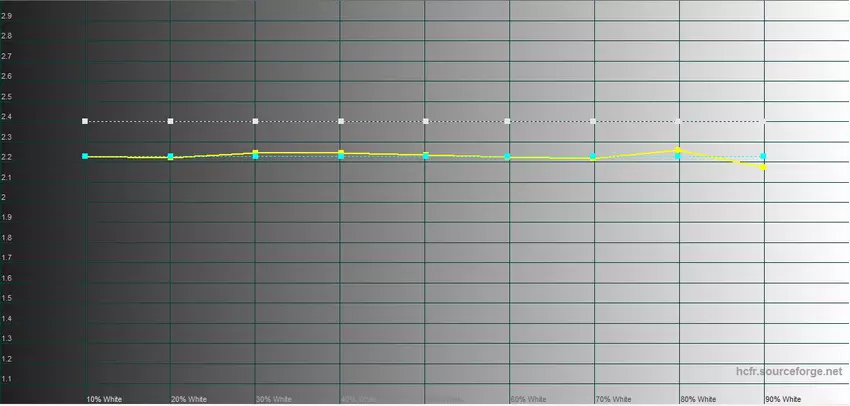
Task: Click the 2.4 value on vertical axis
Action: [x=7, y=117]
